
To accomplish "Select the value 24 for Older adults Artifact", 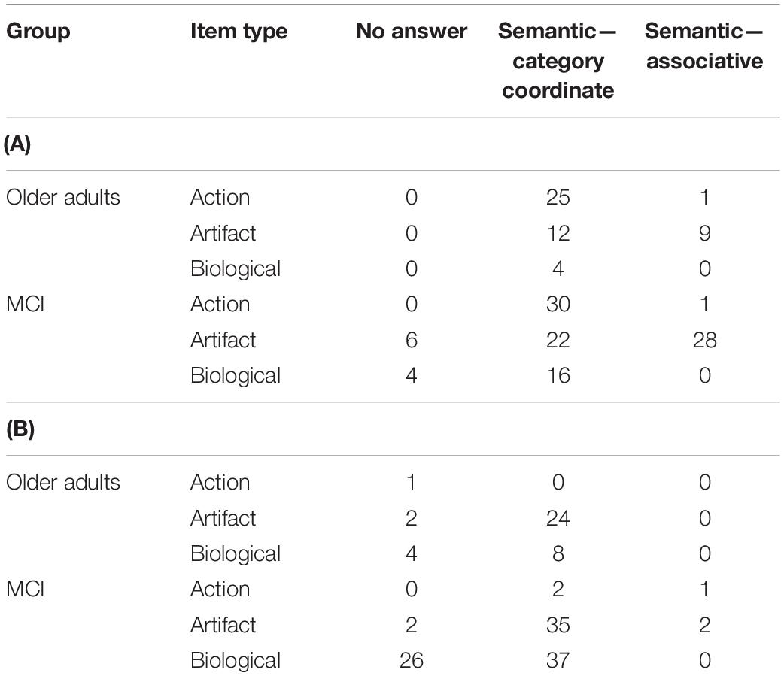I will coord(558,518).
